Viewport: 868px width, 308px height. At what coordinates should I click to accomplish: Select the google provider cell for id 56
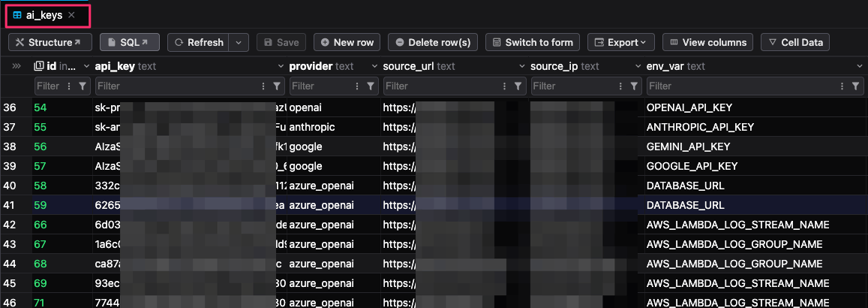[x=333, y=146]
